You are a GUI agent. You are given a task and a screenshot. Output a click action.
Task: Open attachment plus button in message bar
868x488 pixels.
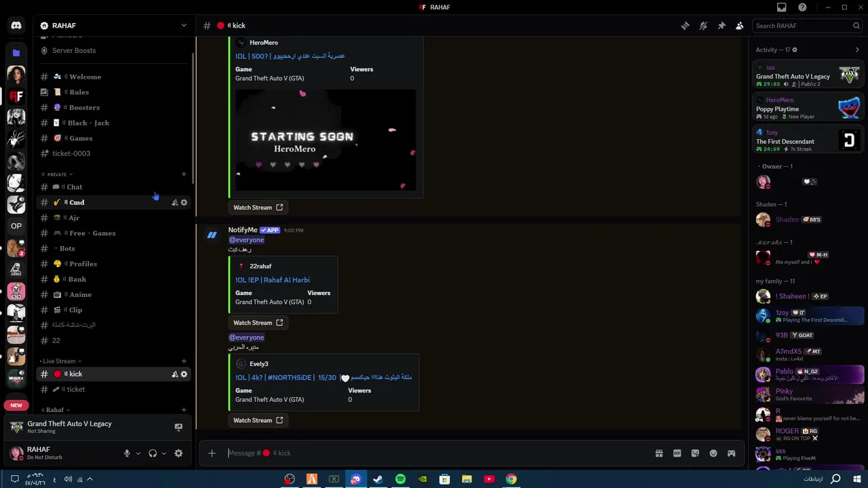212,453
